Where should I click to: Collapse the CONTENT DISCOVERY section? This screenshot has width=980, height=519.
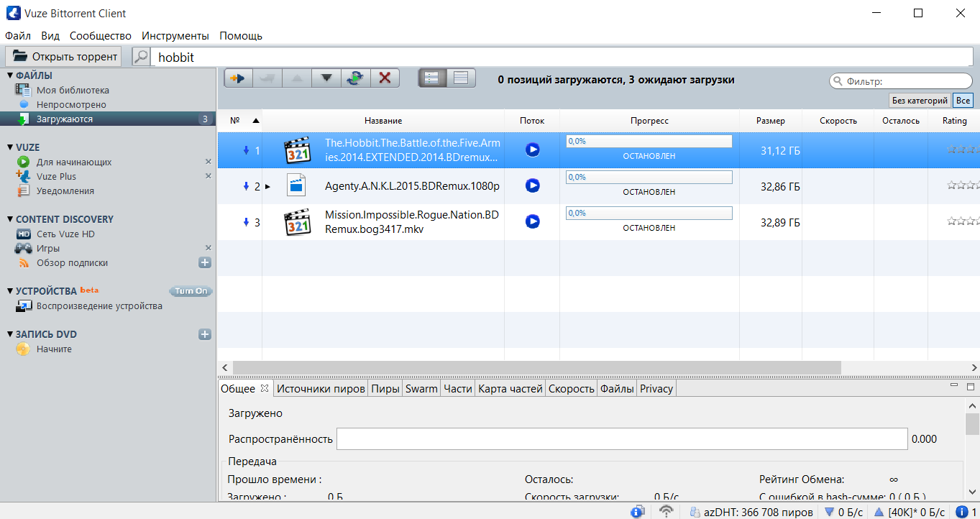(10, 219)
